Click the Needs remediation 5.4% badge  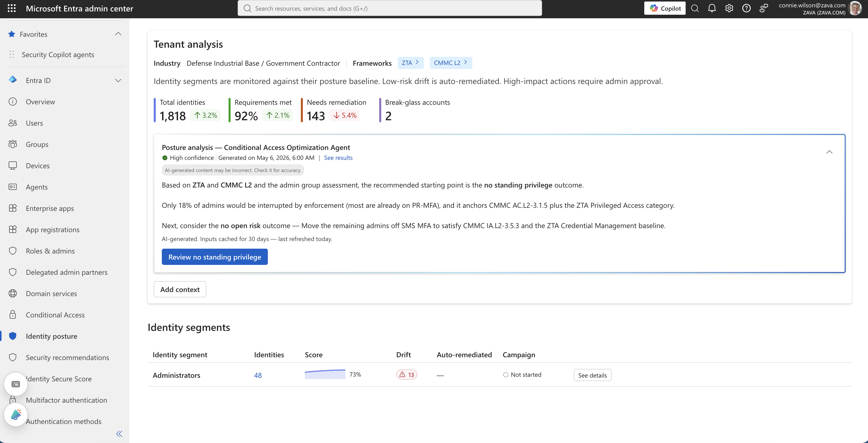[x=345, y=115]
